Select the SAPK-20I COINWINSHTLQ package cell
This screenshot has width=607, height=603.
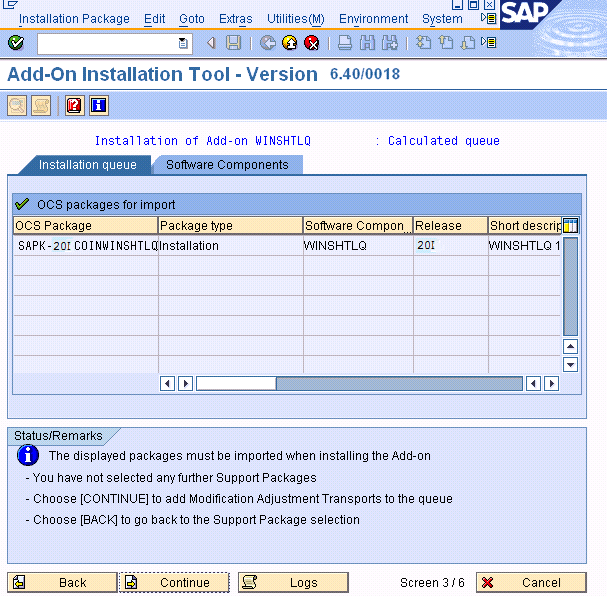[x=86, y=246]
